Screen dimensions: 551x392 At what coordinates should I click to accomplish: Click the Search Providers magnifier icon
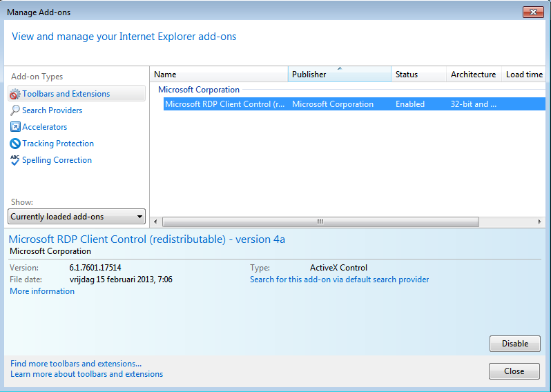tap(15, 110)
